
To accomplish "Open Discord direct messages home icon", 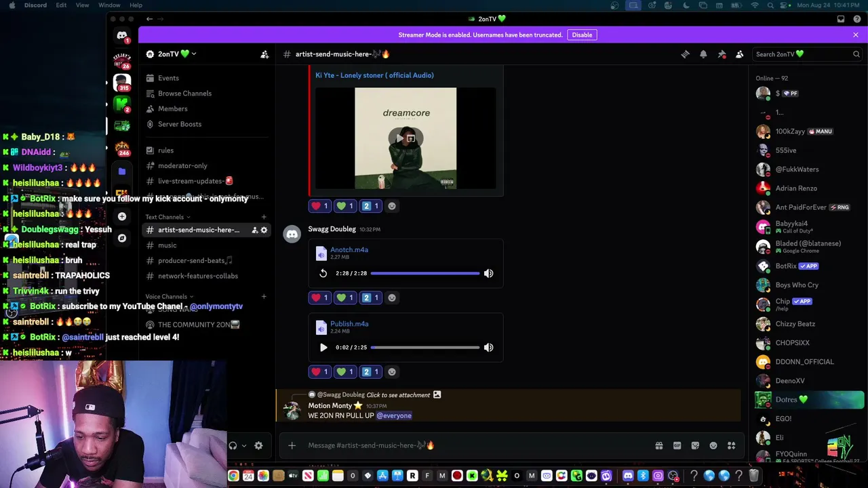I will tap(122, 35).
